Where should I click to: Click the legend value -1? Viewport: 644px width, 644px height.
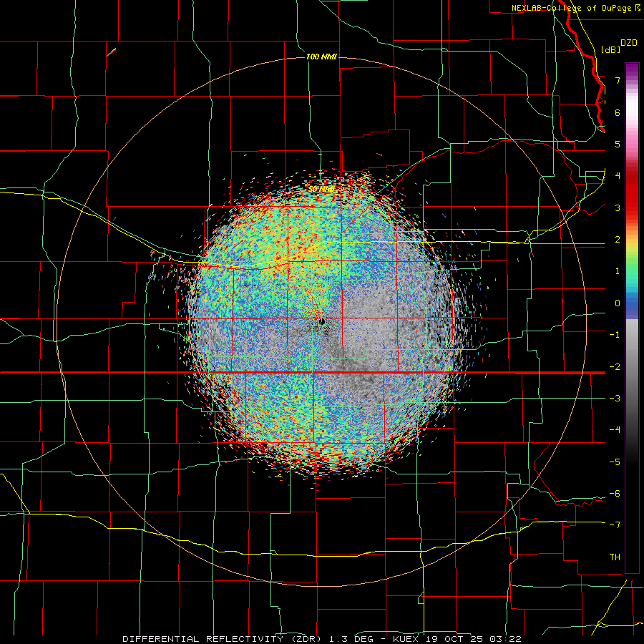[x=615, y=335]
